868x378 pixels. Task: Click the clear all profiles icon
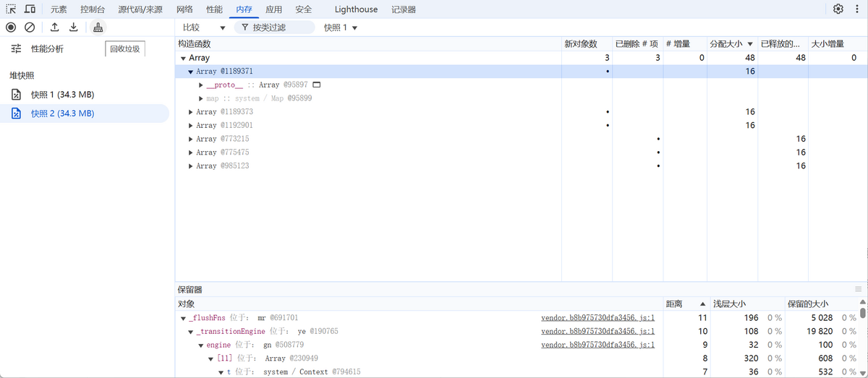[x=30, y=27]
